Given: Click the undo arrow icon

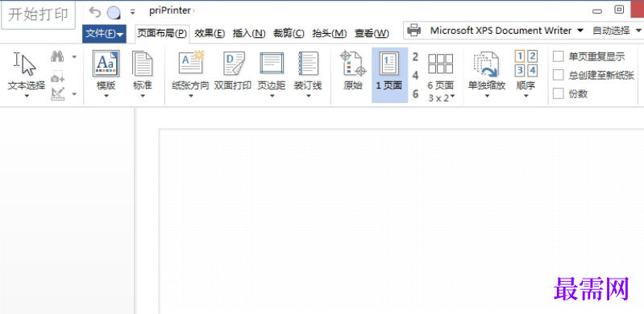Looking at the screenshot, I should pos(95,13).
